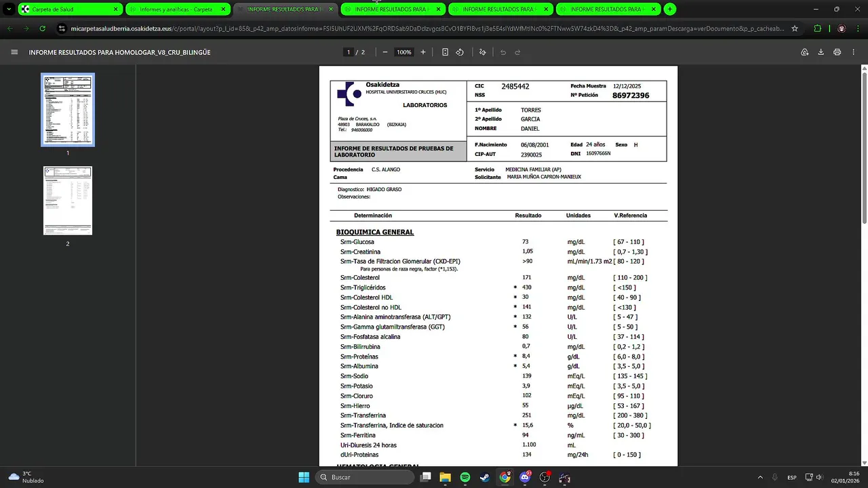Toggle fit to page view
The height and width of the screenshot is (488, 868).
click(445, 52)
